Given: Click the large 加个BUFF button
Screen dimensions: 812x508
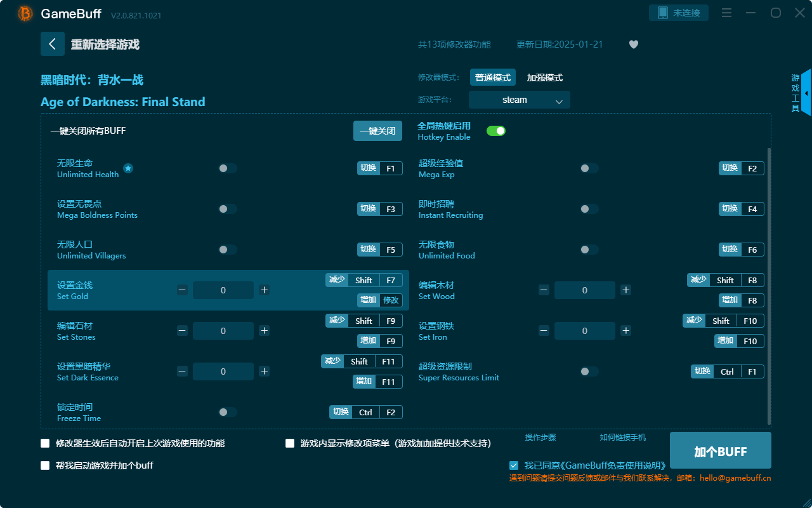Looking at the screenshot, I should 720,450.
